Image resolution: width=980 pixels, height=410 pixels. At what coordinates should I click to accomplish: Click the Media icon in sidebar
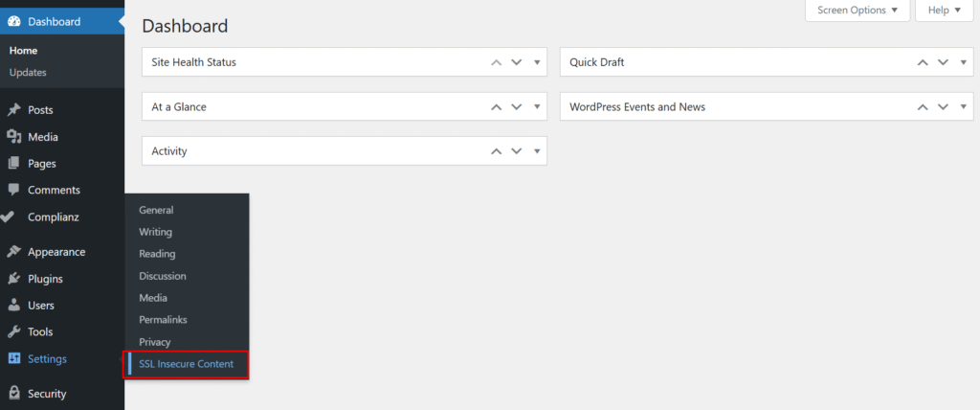pos(13,137)
